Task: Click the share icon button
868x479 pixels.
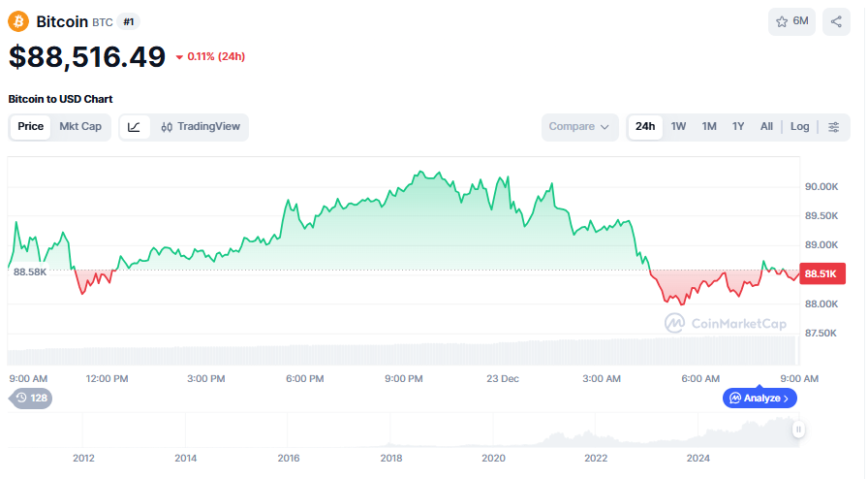Action: pos(836,21)
